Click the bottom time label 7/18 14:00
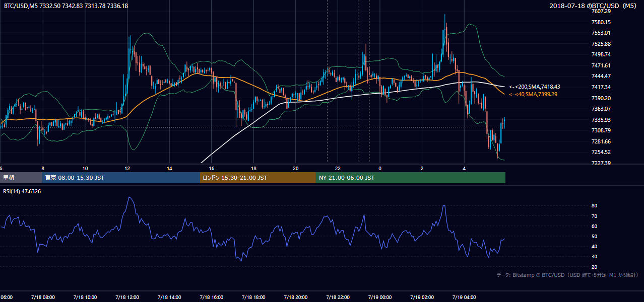The image size is (644, 302). (x=169, y=297)
